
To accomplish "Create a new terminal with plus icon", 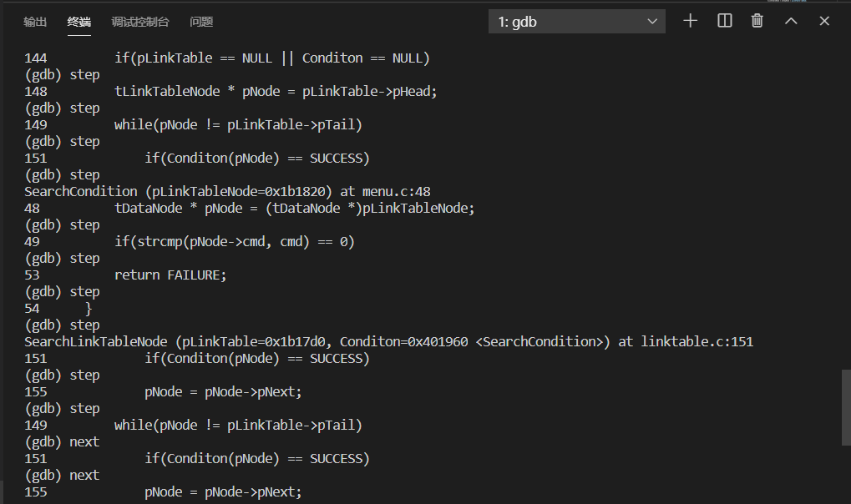I will [690, 22].
